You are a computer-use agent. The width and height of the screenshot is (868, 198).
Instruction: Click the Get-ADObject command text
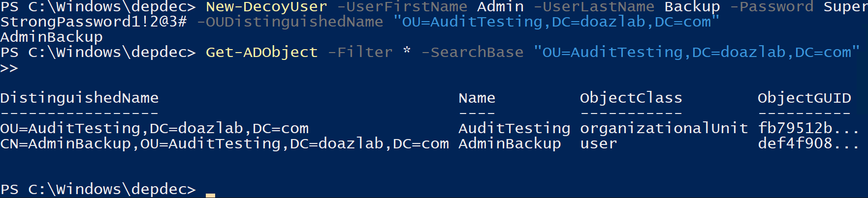(x=261, y=52)
